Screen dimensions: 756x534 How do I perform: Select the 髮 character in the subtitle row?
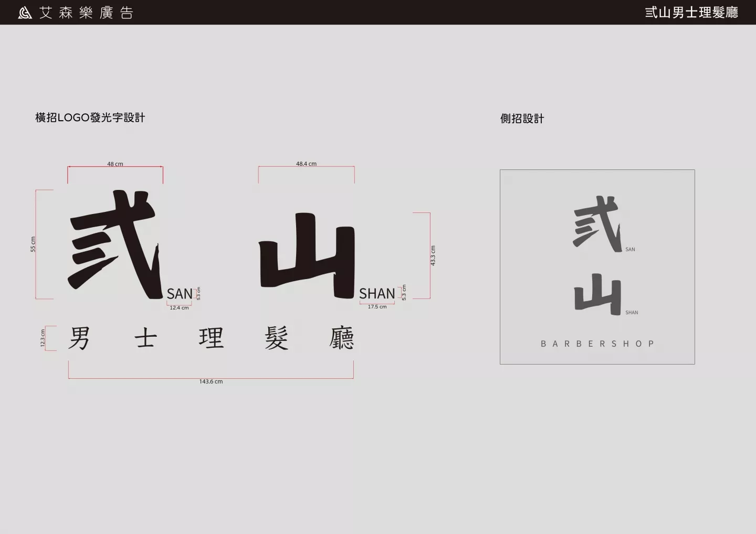pyautogui.click(x=277, y=338)
